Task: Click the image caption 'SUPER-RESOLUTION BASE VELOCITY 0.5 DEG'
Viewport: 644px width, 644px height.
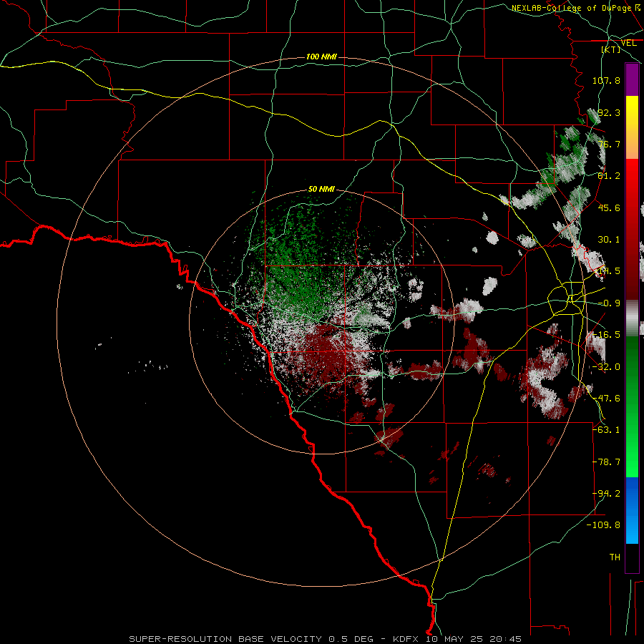Action: (251, 639)
